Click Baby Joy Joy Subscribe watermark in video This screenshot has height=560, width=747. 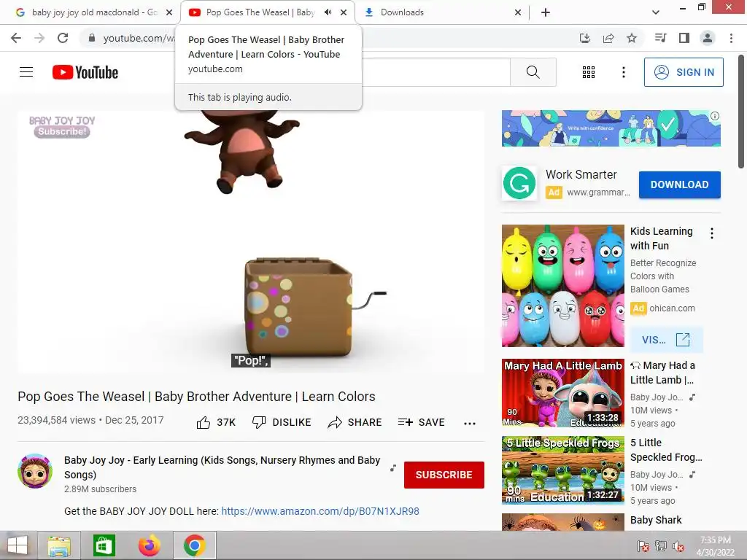pos(62,126)
